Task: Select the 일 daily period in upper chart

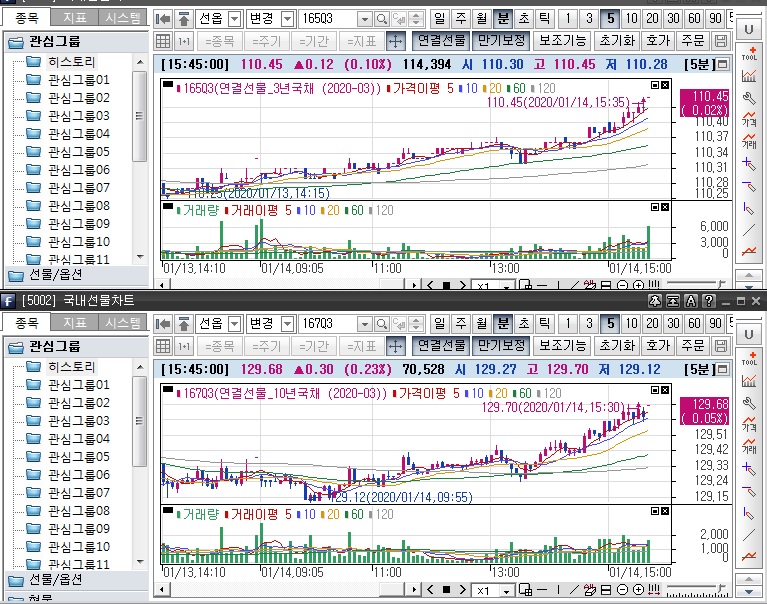Action: pos(441,19)
